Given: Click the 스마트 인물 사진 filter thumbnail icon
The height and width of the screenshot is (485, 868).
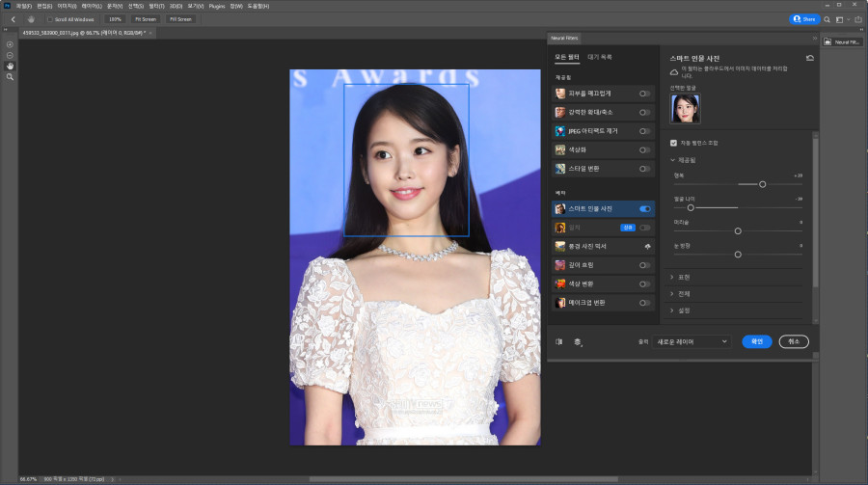Looking at the screenshot, I should pos(560,208).
